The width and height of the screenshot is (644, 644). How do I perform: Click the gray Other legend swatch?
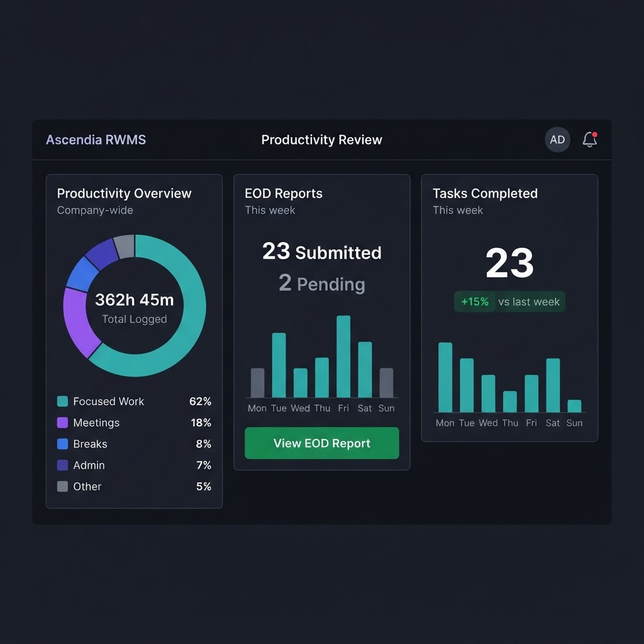click(x=62, y=487)
